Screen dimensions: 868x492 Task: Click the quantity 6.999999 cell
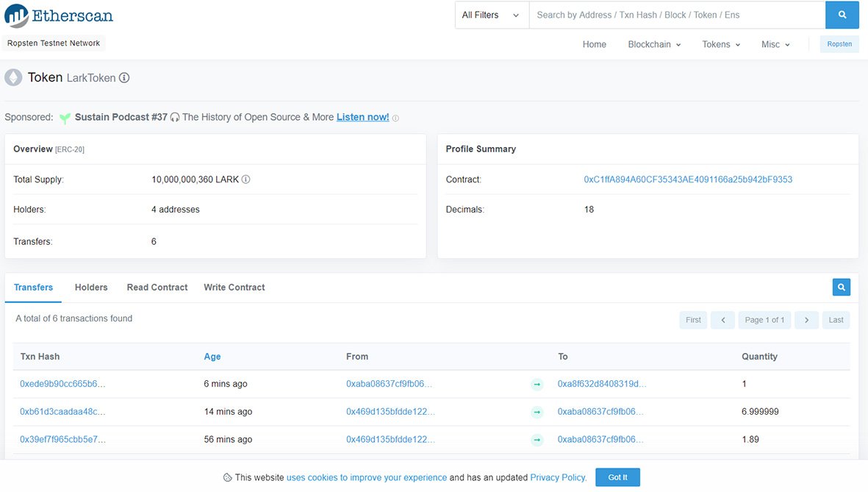point(760,412)
